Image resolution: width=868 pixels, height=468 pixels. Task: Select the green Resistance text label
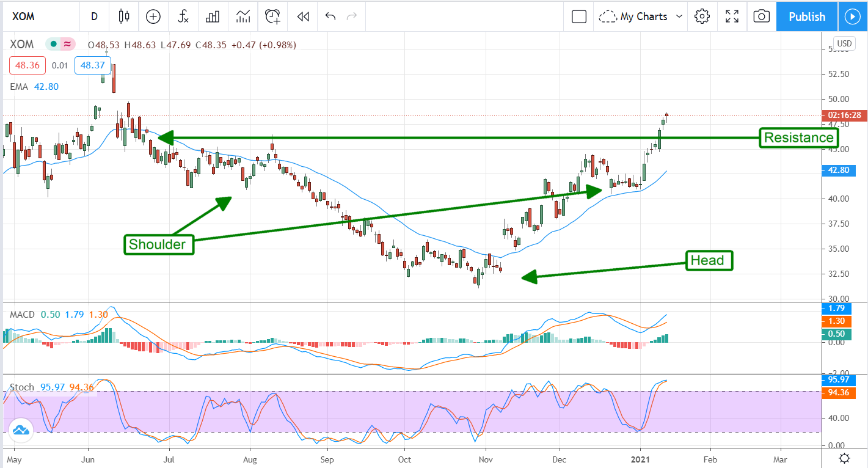click(x=798, y=137)
